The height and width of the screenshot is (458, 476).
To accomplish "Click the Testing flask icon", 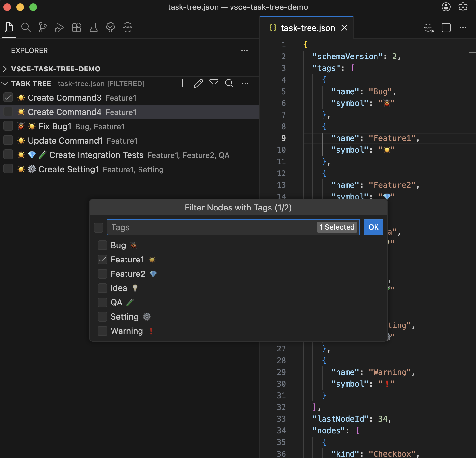I will click(x=94, y=27).
